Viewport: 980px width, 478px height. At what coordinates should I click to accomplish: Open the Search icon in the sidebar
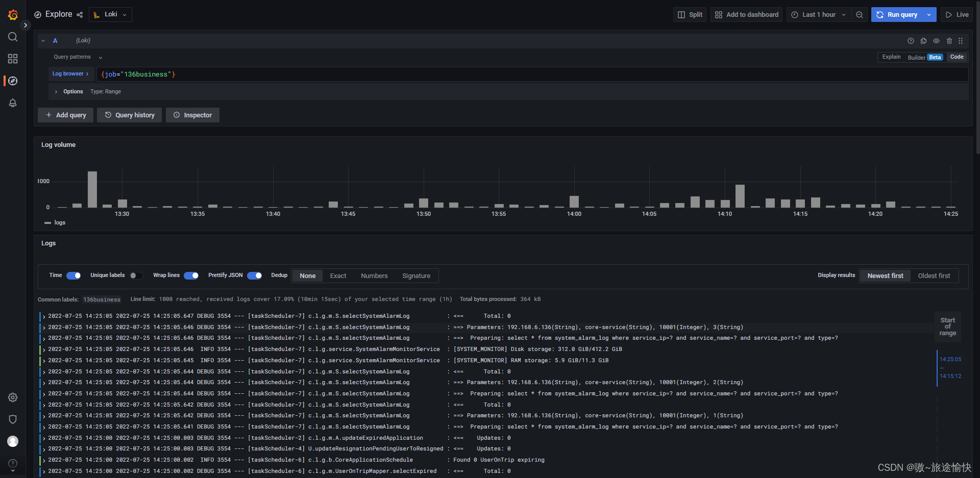click(13, 37)
